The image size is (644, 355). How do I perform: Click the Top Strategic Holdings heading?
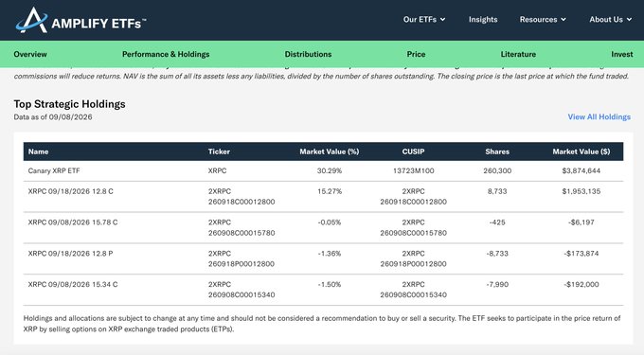tap(69, 104)
